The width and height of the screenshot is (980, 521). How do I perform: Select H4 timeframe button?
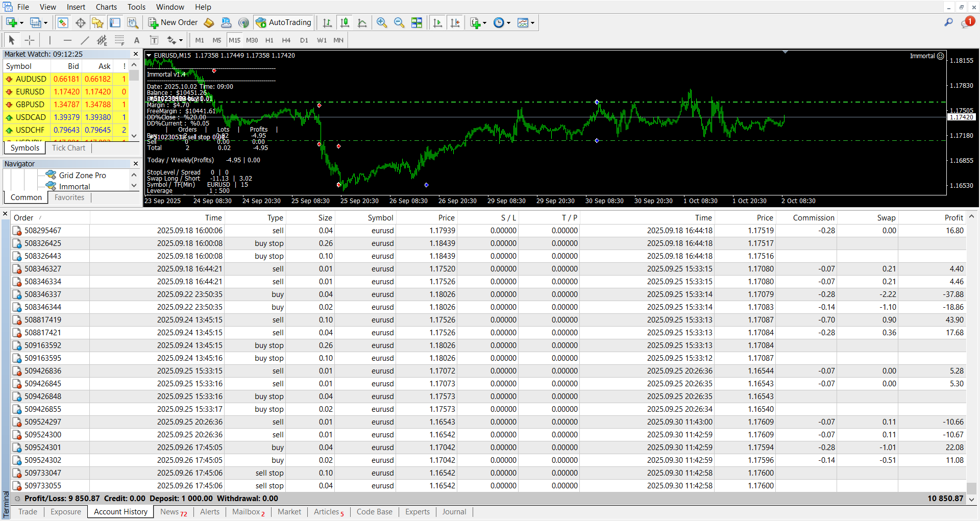coord(286,40)
